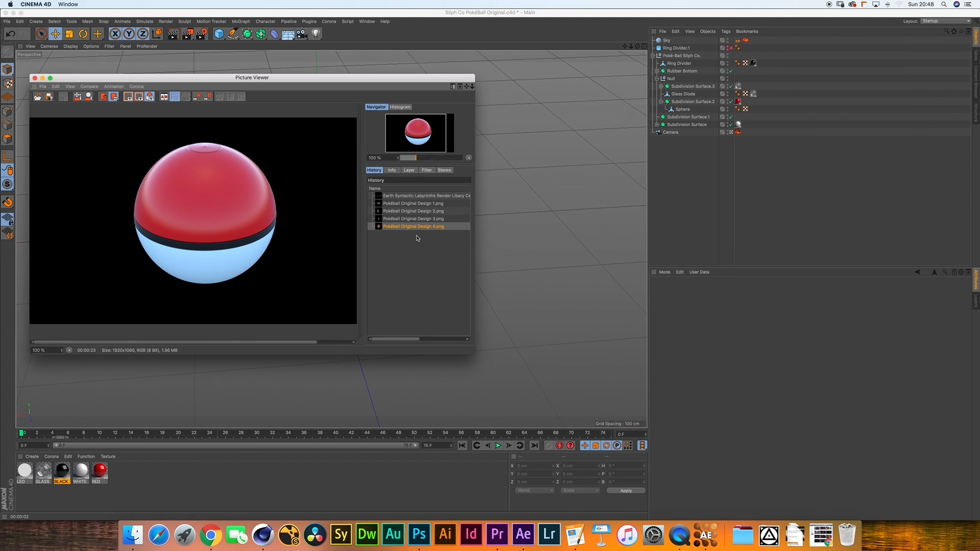The image size is (980, 551).
Task: Toggle the enable check on Subdivision Surface.1
Action: click(731, 117)
